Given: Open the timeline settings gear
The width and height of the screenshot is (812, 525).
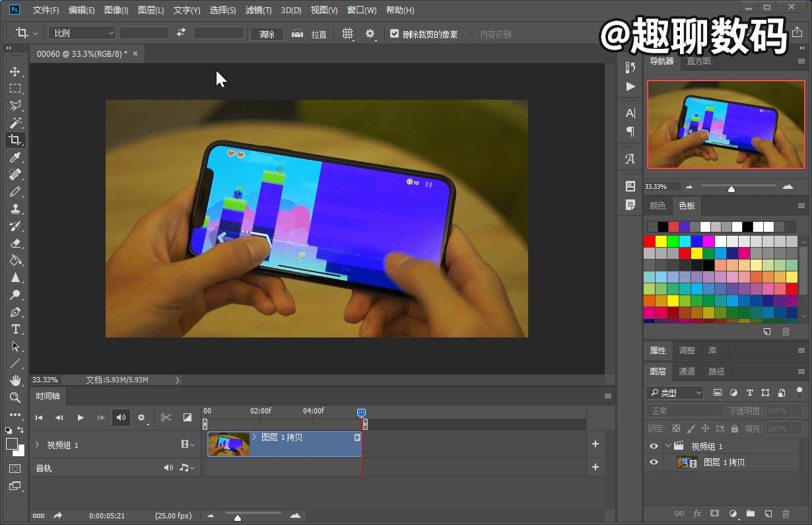Looking at the screenshot, I should point(141,417).
